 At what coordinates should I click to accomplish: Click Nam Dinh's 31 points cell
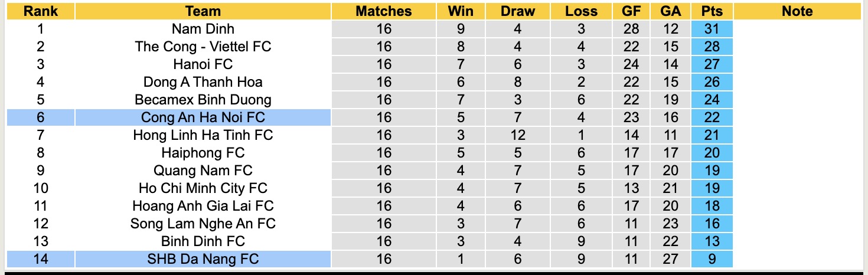click(712, 29)
